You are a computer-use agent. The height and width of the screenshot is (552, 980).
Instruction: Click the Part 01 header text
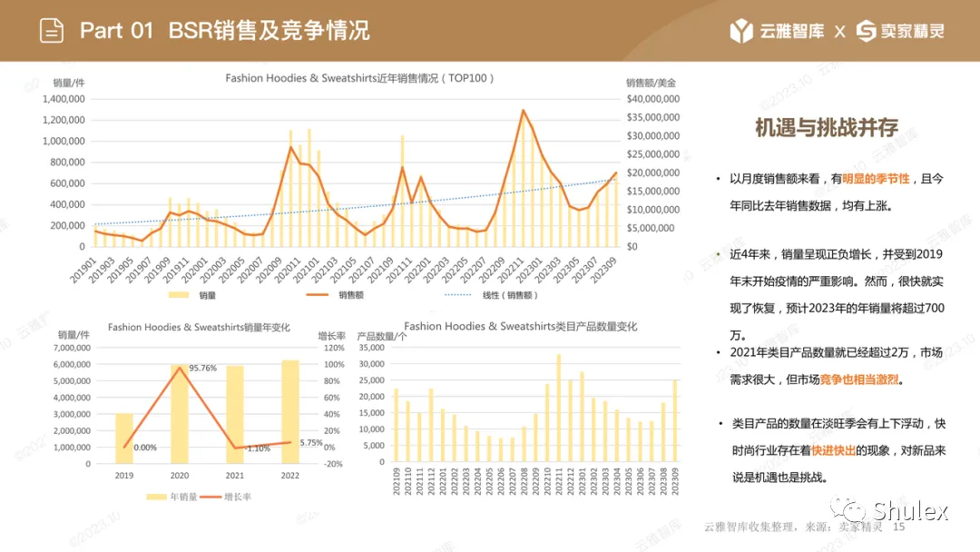[x=117, y=31]
